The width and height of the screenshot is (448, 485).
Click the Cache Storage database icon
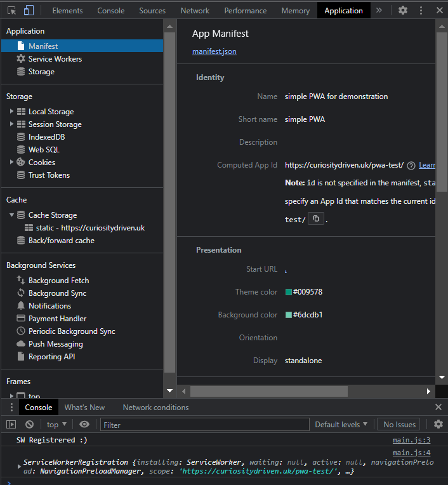(21, 215)
